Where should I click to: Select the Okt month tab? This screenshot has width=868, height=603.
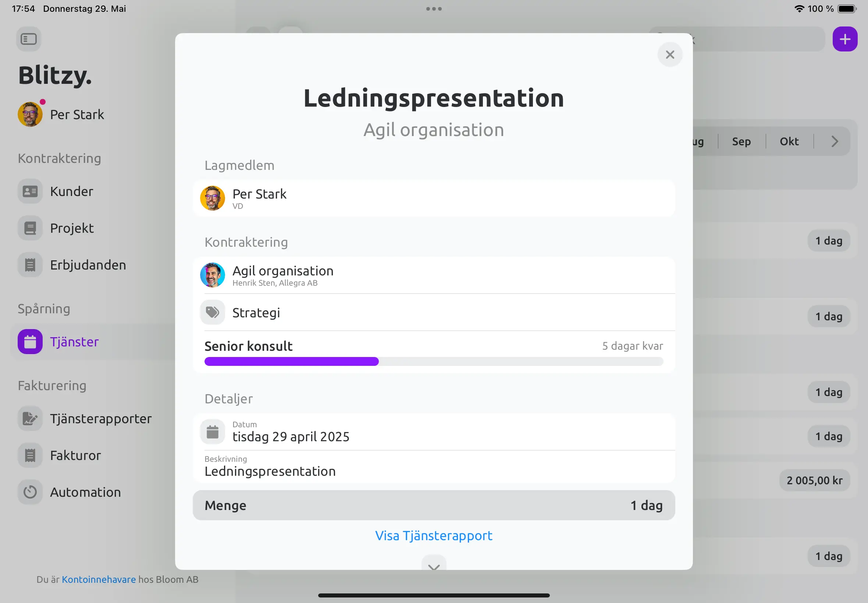point(789,141)
